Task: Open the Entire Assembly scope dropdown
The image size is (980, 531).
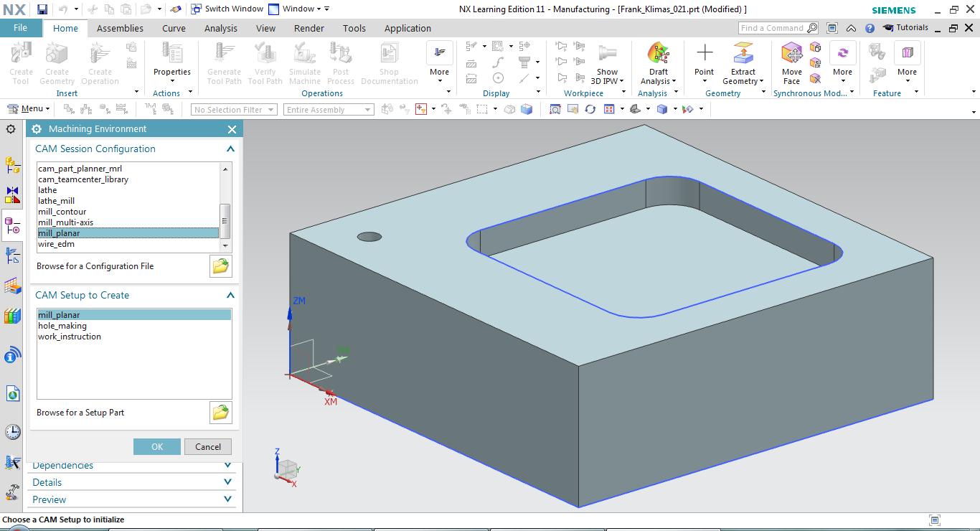Action: 329,110
